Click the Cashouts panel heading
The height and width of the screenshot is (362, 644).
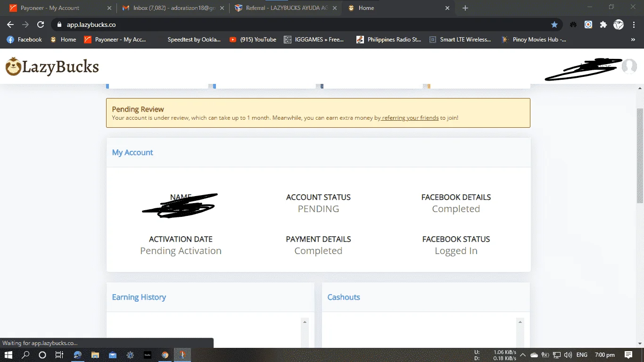coord(344,297)
